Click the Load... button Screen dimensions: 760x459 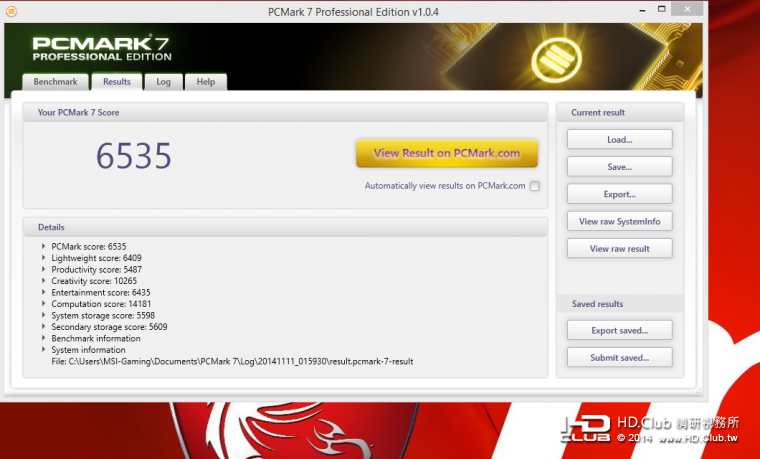click(x=619, y=140)
